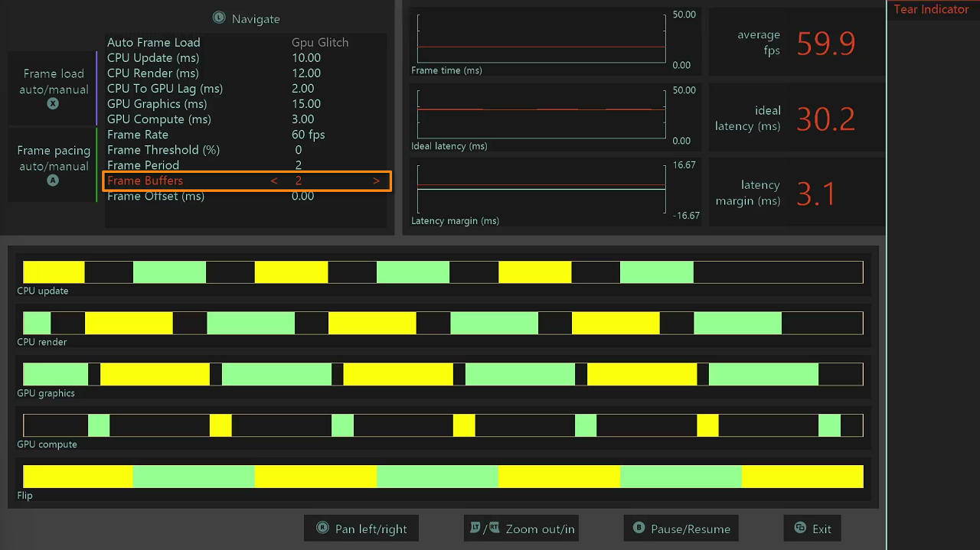Decrease Frame Buffers with the left arrow

(x=274, y=181)
